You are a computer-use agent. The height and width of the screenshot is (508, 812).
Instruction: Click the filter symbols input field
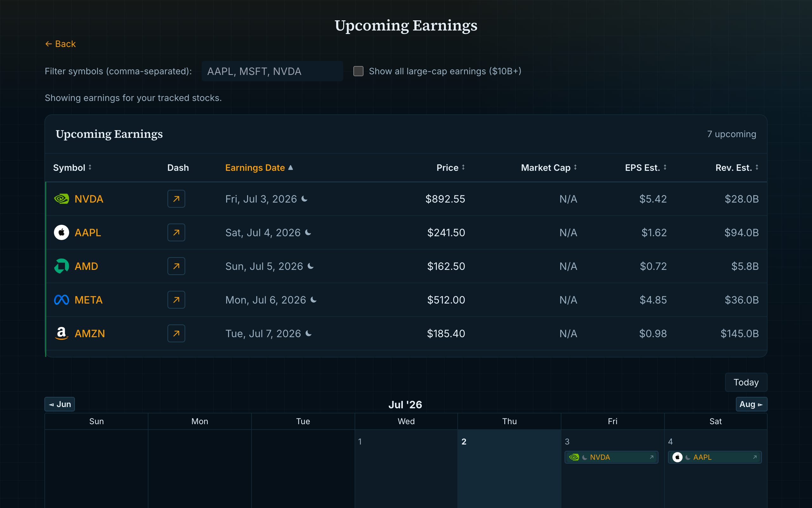click(x=272, y=71)
